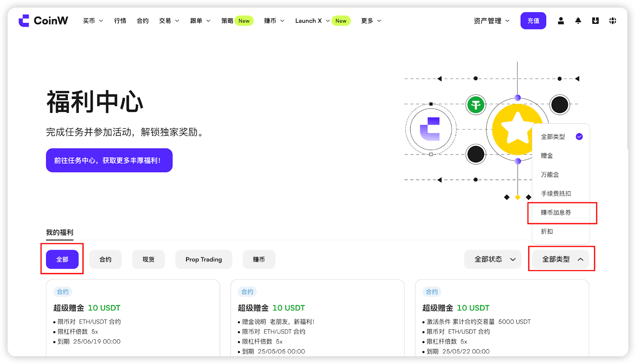636x364 pixels.
Task: Click 超级赠金 10 USDT title above 激活条件
Action: (x=456, y=308)
